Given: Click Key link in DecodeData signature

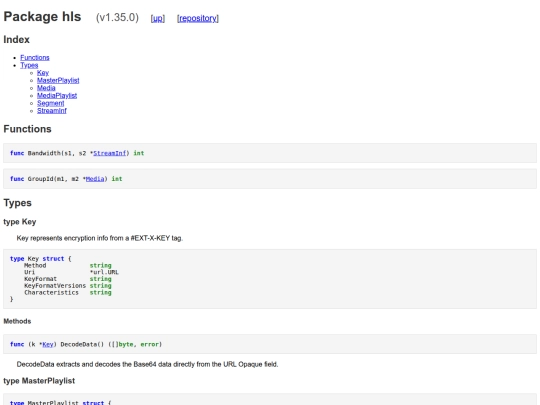Looking at the screenshot, I should (48, 344).
